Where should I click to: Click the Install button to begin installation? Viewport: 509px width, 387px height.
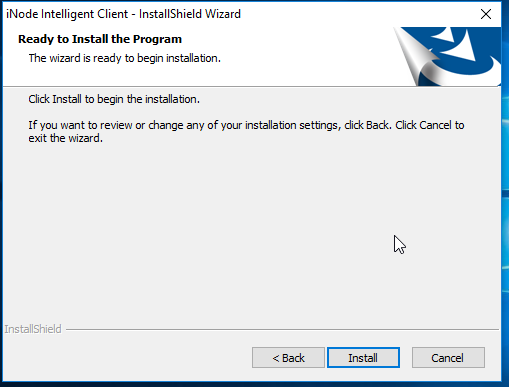[x=363, y=358]
